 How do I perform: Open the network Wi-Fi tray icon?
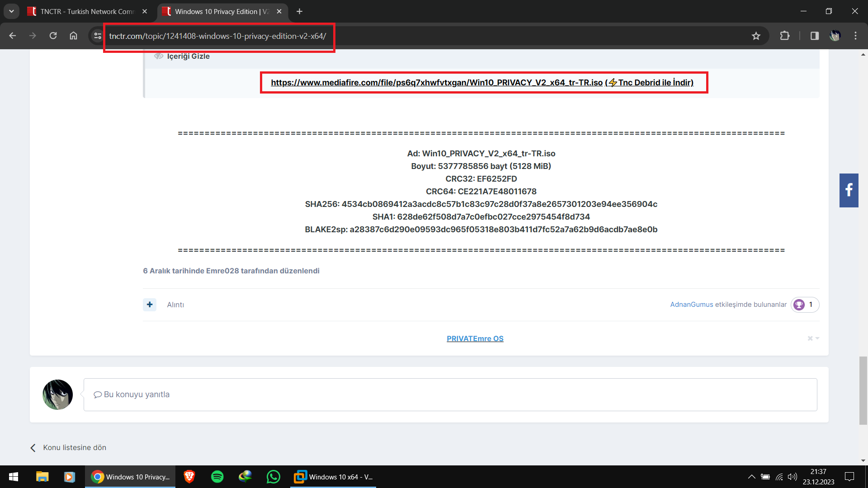click(x=779, y=477)
